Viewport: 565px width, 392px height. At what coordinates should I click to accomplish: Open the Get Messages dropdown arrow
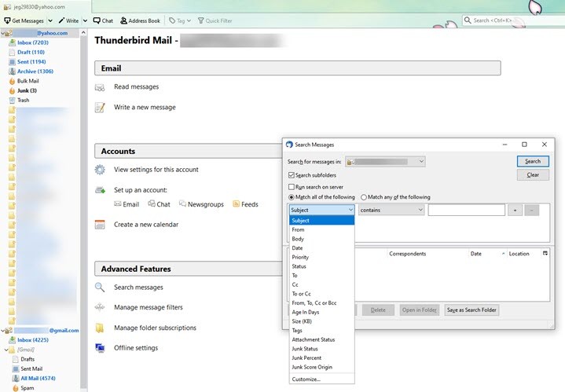50,21
